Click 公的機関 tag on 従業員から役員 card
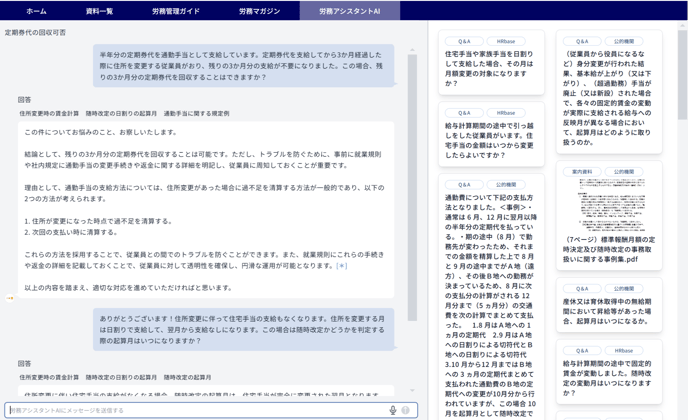Viewport: 688px width, 420px height. pos(624,41)
